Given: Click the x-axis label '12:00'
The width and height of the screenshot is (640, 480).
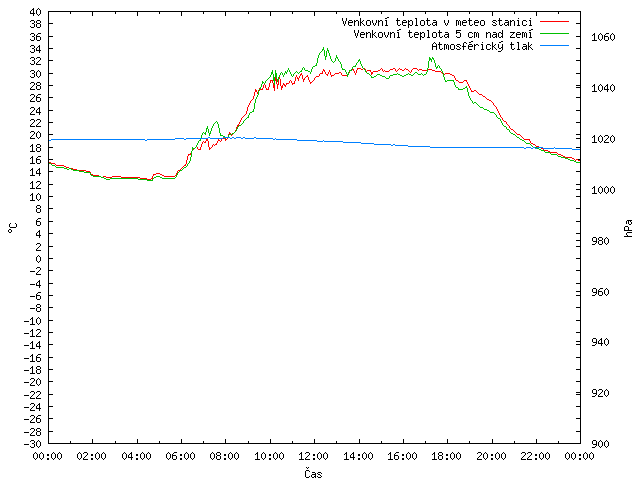Looking at the screenshot, I should pos(314,456).
